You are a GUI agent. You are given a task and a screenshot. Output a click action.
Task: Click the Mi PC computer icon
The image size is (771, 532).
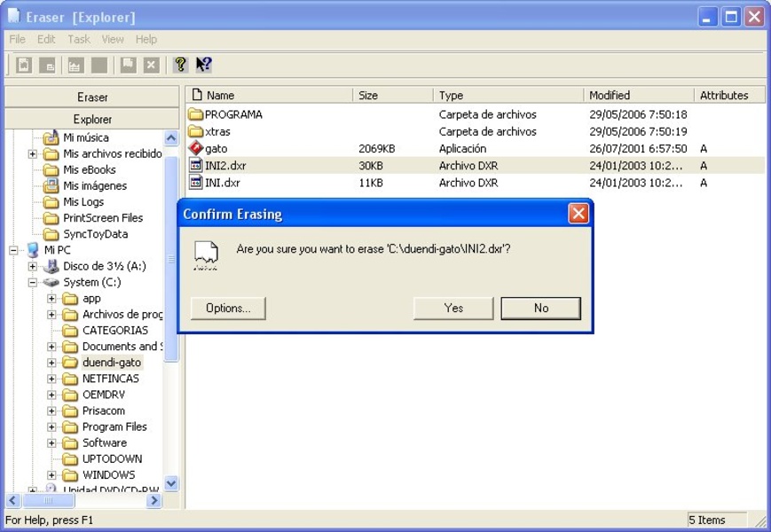(33, 250)
